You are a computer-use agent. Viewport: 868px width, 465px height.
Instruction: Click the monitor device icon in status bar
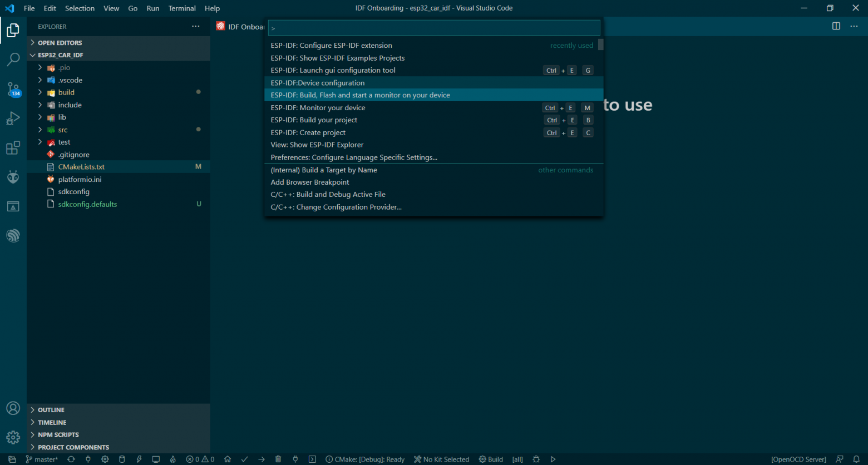156,459
